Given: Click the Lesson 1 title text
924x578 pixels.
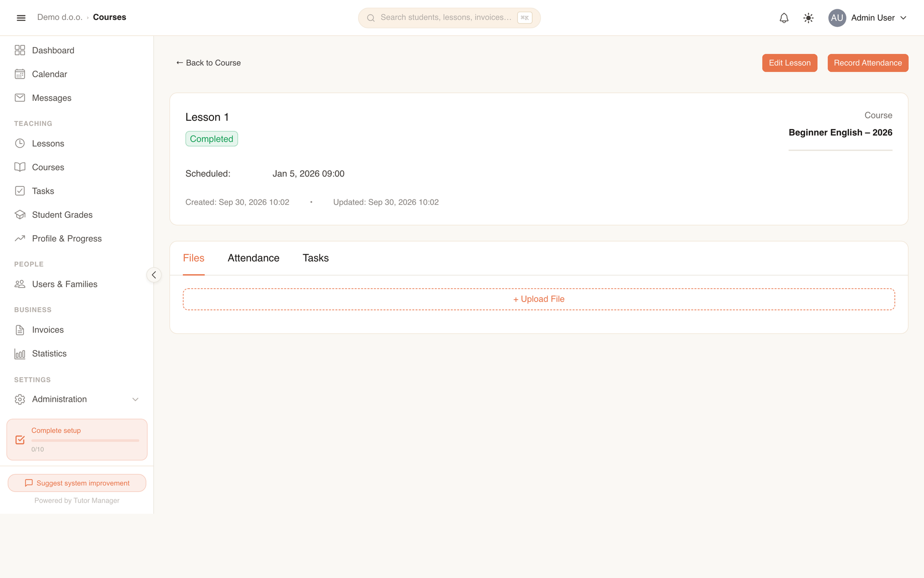Looking at the screenshot, I should (207, 117).
